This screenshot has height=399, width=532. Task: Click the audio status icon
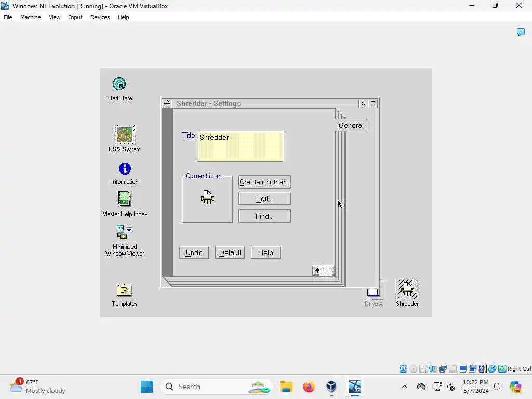(433, 369)
